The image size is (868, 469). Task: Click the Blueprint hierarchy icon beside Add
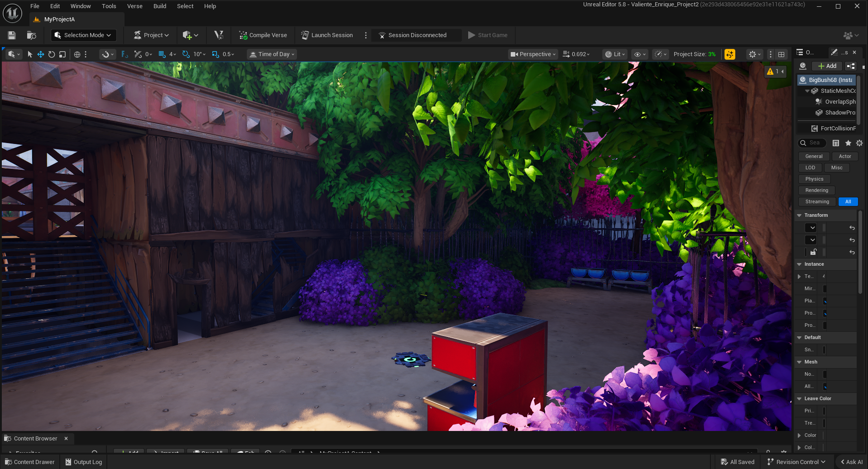coord(851,66)
